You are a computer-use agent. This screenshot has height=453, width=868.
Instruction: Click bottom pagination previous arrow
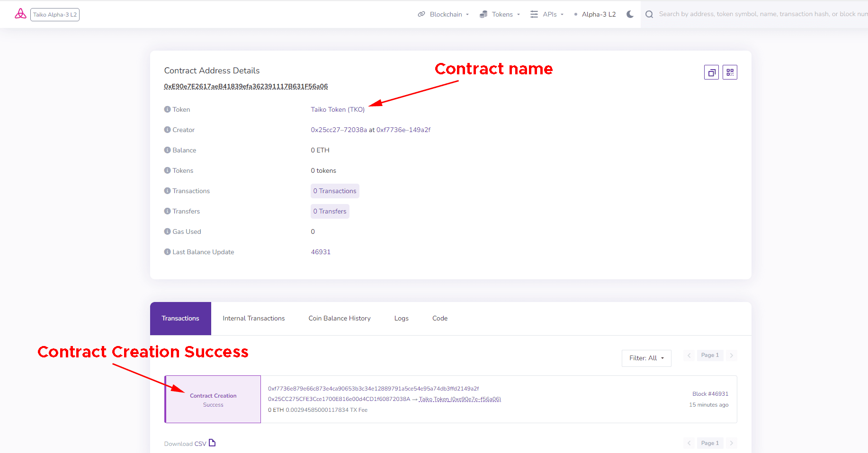pyautogui.click(x=689, y=444)
